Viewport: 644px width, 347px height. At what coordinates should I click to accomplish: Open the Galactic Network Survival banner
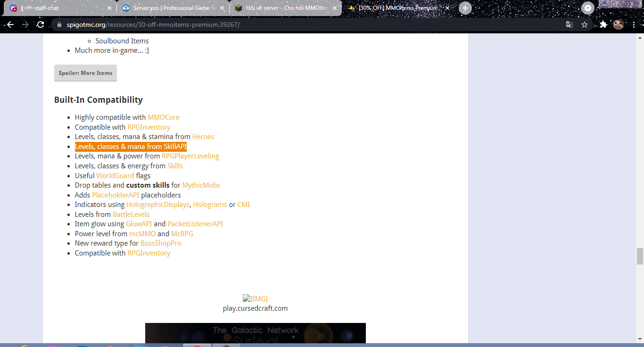[x=256, y=333]
